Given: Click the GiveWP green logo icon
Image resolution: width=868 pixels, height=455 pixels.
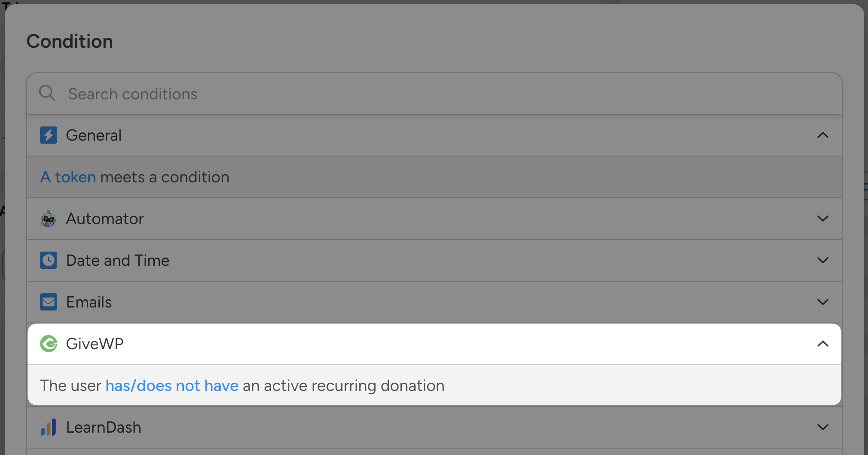Looking at the screenshot, I should coord(49,344).
